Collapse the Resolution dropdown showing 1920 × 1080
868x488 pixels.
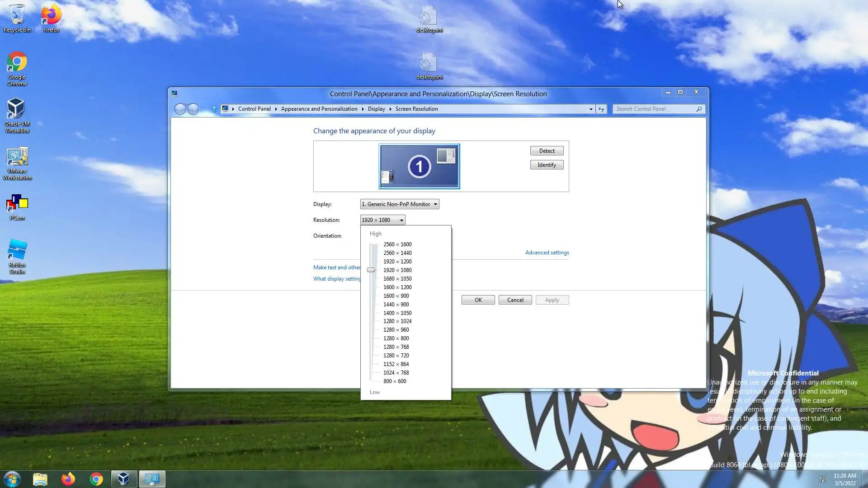(382, 220)
